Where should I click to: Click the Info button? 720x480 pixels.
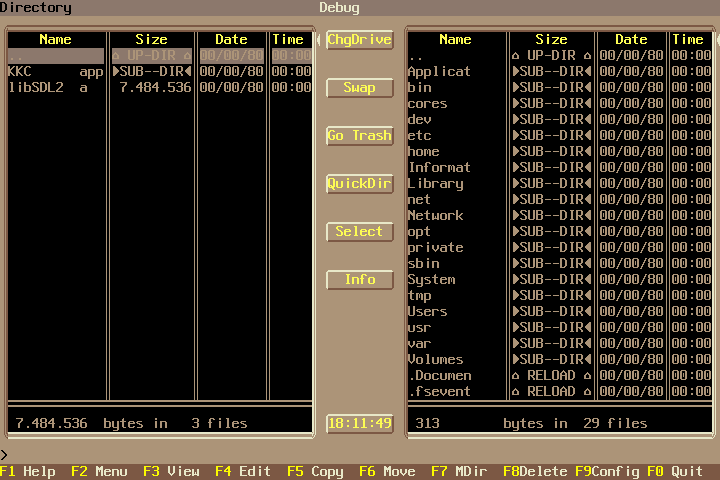(x=359, y=280)
